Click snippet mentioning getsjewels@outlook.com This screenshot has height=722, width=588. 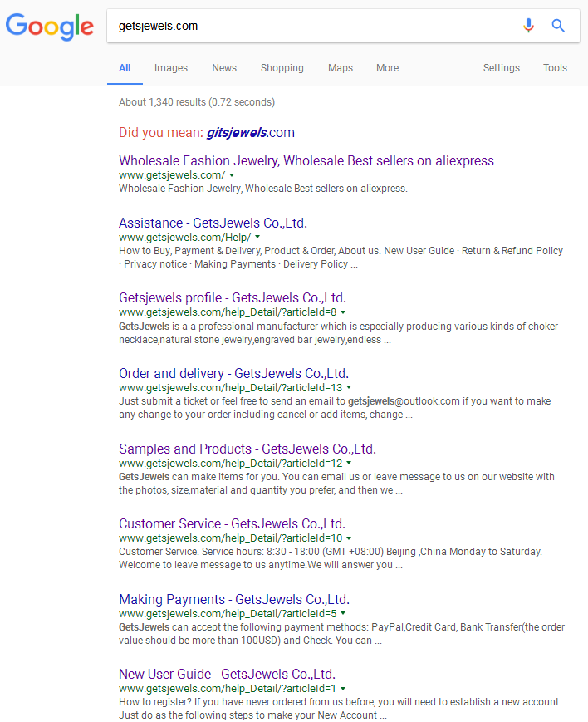(x=335, y=408)
